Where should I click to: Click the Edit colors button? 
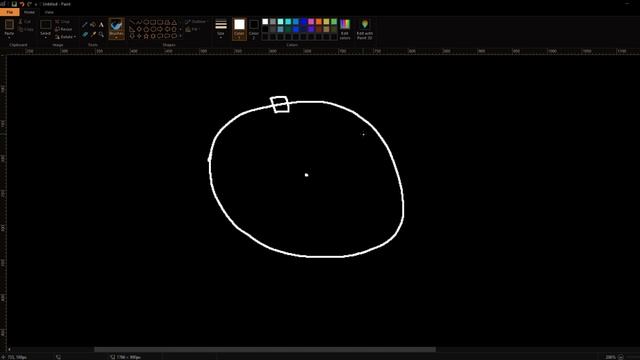tap(345, 29)
